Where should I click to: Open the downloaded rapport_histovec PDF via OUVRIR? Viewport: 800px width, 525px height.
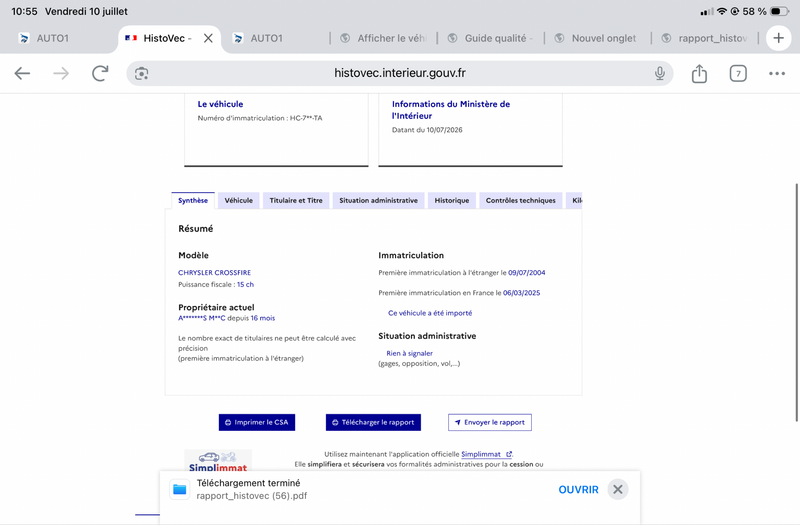(x=578, y=489)
